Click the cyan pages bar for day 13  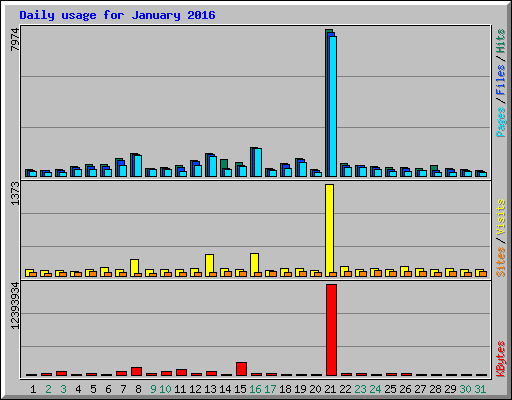[x=213, y=167]
